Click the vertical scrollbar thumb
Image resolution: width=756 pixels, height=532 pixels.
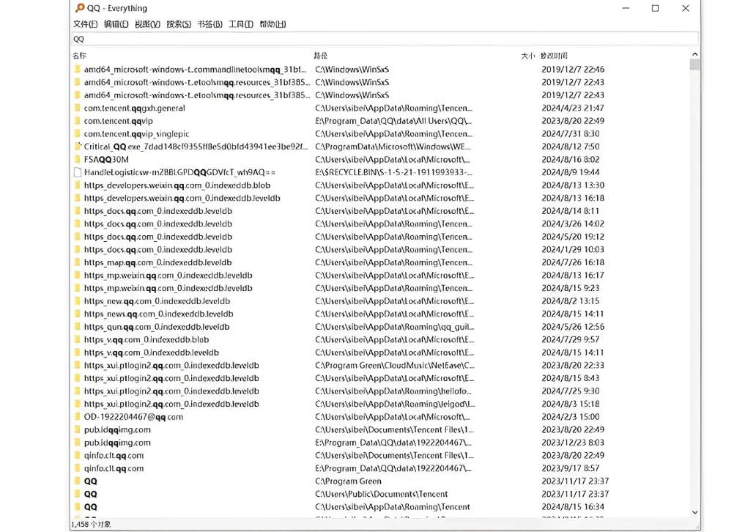point(694,64)
